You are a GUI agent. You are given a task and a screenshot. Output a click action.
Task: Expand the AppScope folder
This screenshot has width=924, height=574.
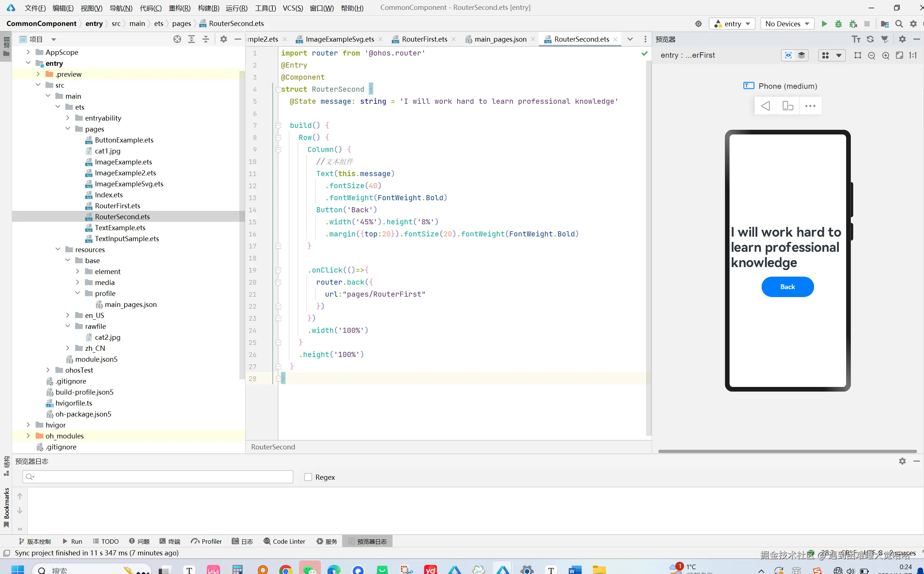28,52
